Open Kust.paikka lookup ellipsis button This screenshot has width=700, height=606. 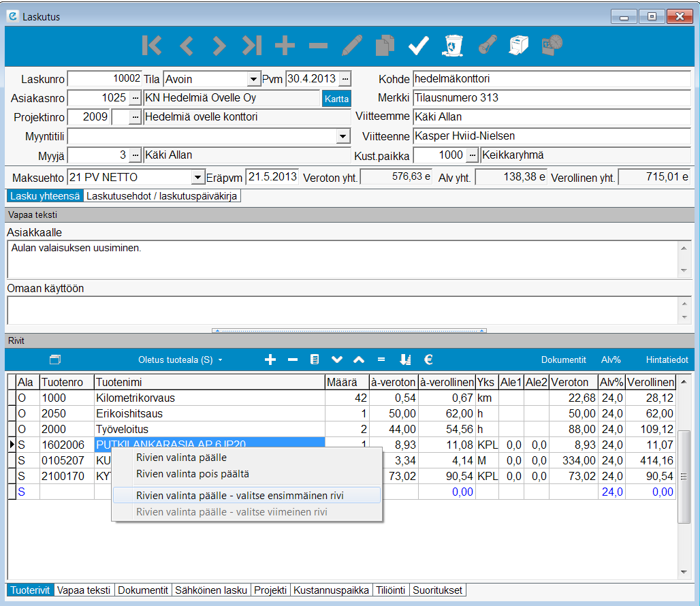coord(473,155)
